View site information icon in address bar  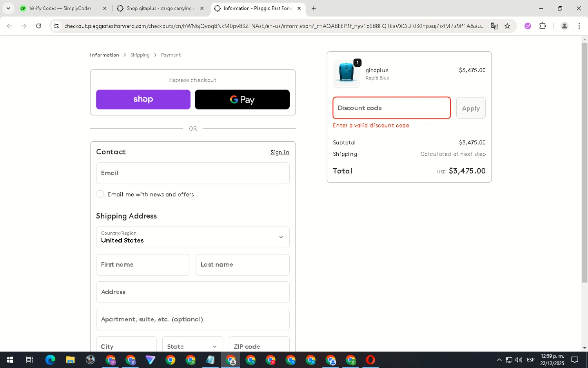tap(56, 26)
